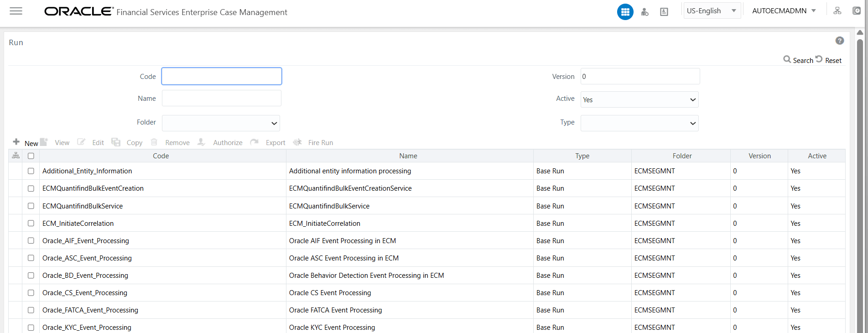Click the Edit toolbar label
This screenshot has width=868, height=333.
coord(98,143)
